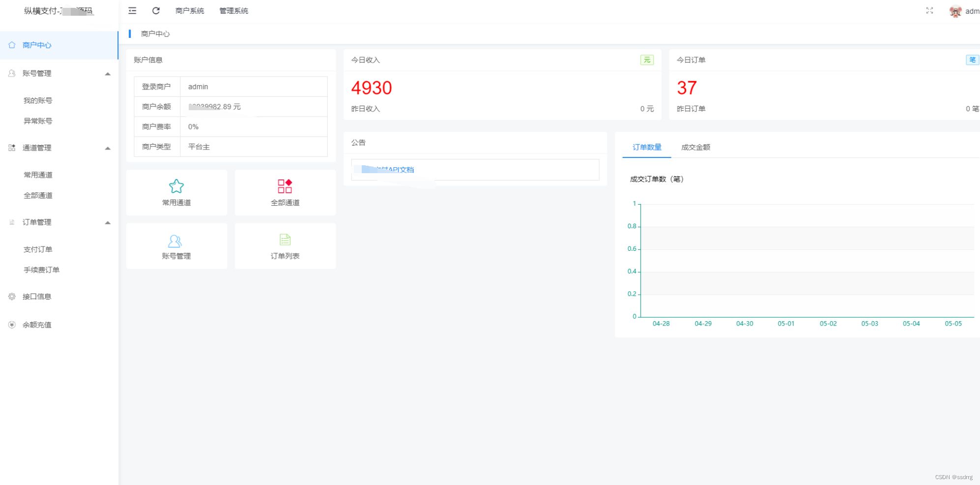This screenshot has height=485, width=980.
Task: Toggle fullscreen mode icon
Action: point(929,11)
